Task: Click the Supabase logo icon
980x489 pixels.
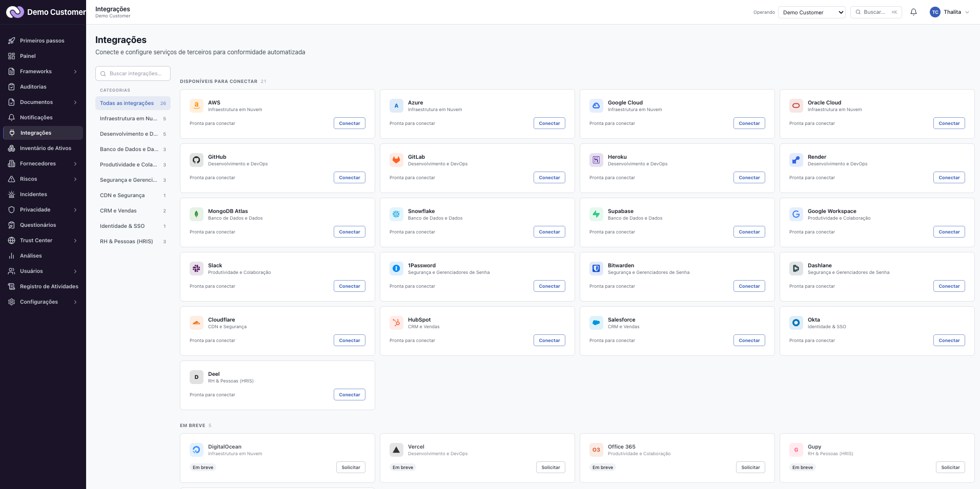Action: 596,214
